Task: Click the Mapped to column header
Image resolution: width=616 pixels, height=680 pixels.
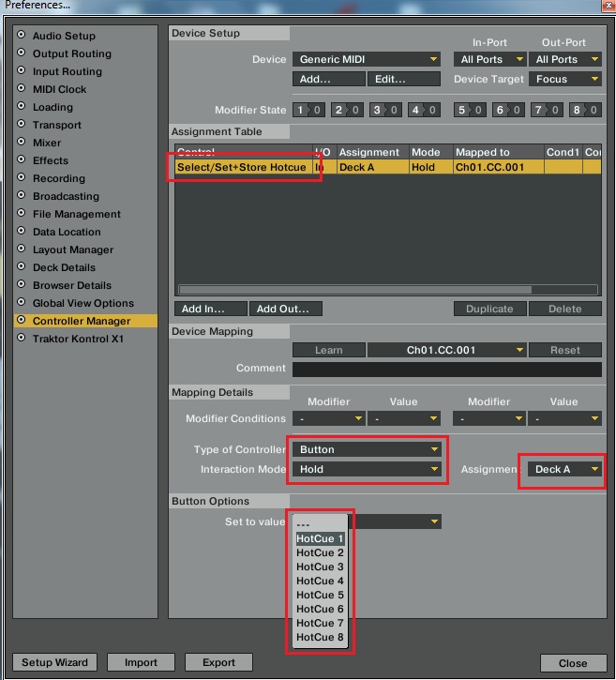Action: (x=498, y=152)
